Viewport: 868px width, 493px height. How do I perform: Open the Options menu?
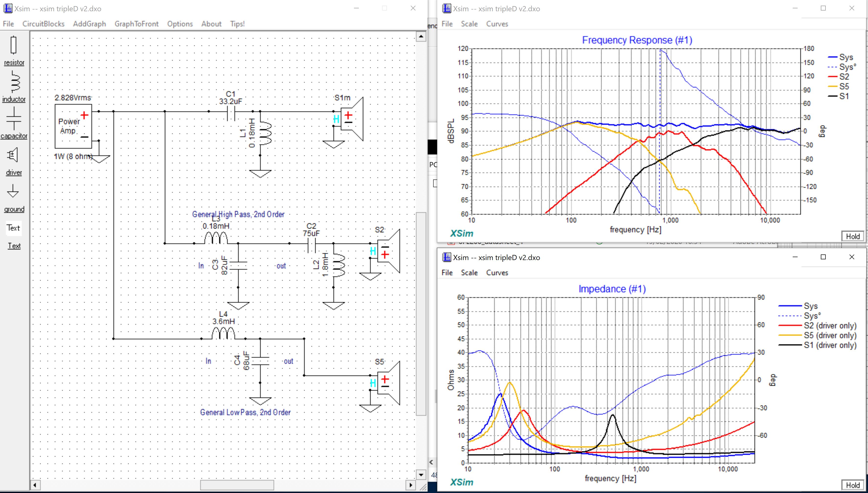pyautogui.click(x=180, y=24)
